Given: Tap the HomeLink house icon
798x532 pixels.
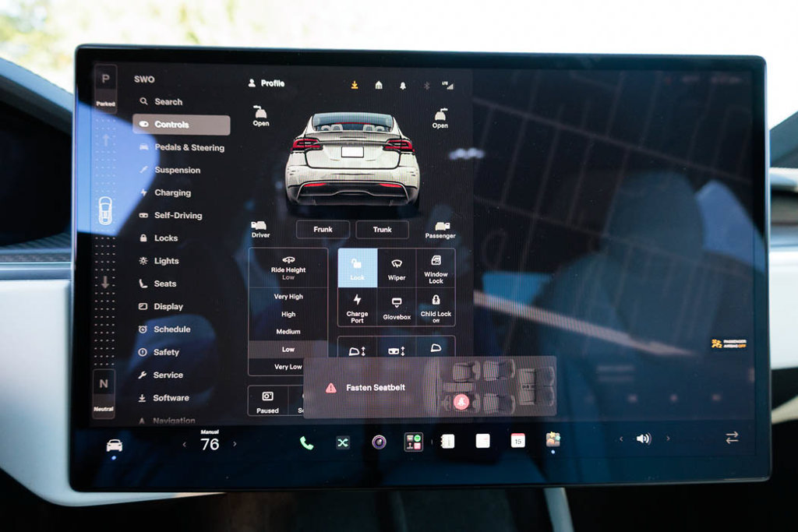Looking at the screenshot, I should coord(379,85).
